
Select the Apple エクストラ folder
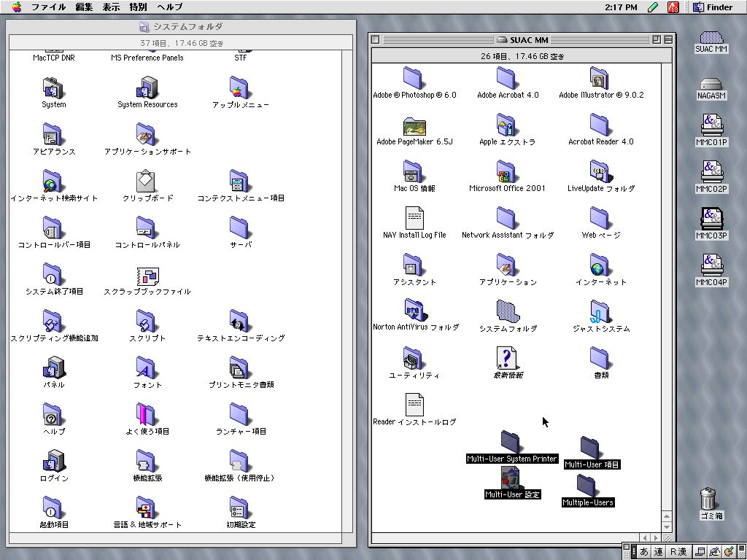click(x=506, y=125)
